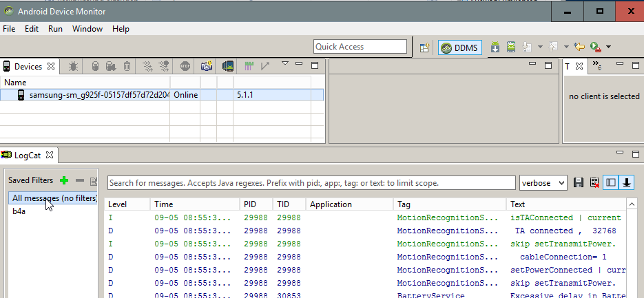Viewport: 644px width, 298px height.
Task: Open the Run menu
Action: (x=55, y=29)
